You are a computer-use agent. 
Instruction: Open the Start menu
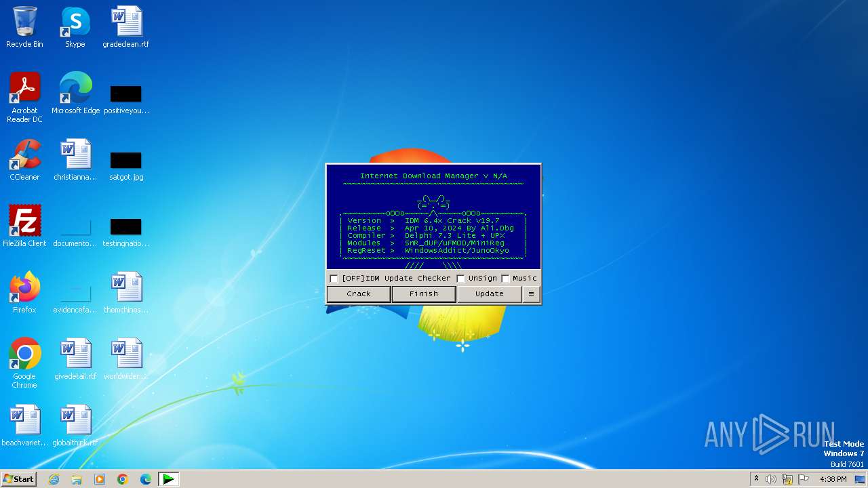click(x=18, y=479)
